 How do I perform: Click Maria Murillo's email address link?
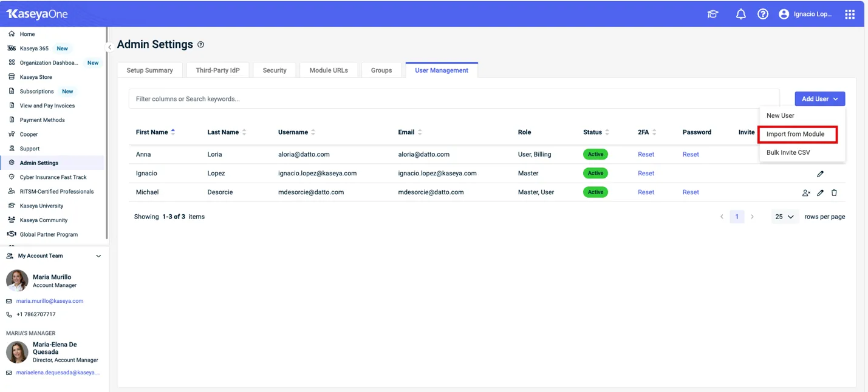tap(50, 301)
